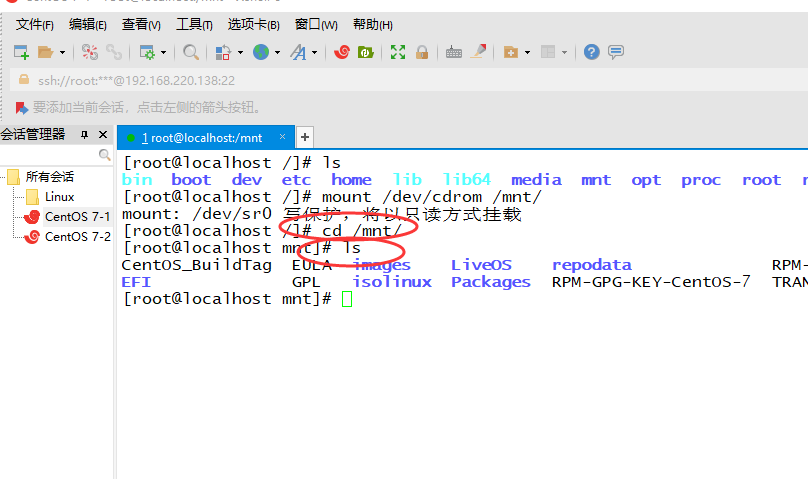The height and width of the screenshot is (479, 808).
Task: Click the greyed reconnect chain icon
Action: click(x=113, y=52)
